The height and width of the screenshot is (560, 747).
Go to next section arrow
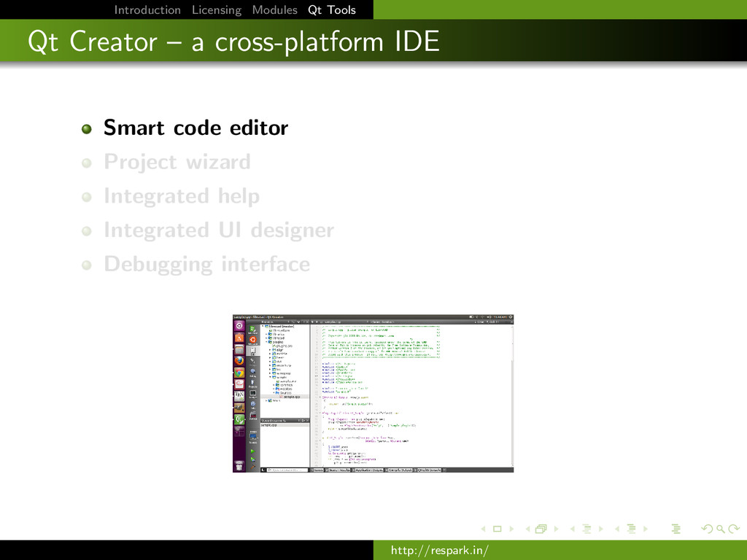646,529
